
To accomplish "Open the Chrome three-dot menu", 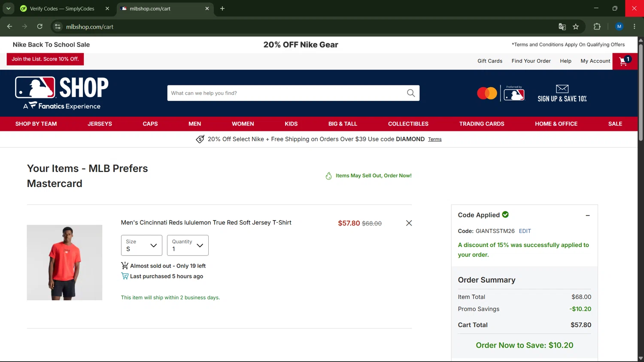I will (634, 27).
